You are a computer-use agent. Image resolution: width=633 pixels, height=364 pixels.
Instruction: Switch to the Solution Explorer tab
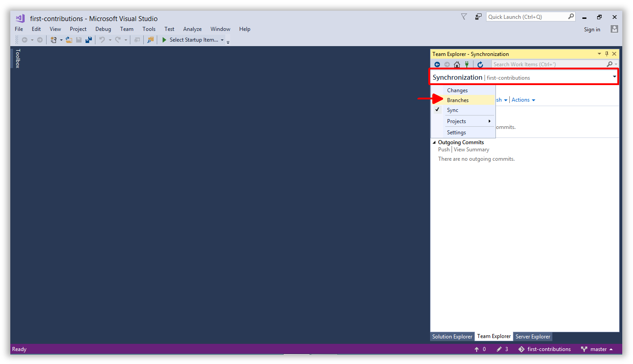tap(452, 337)
